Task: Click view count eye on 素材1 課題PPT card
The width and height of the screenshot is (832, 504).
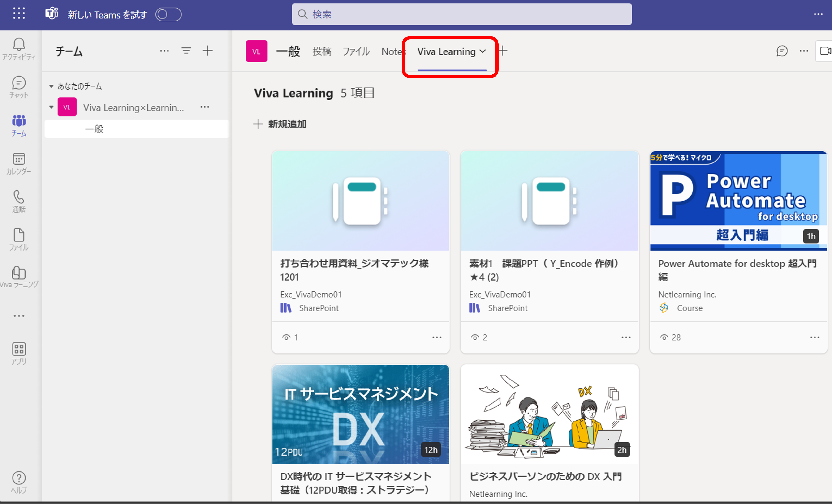Action: coord(475,337)
